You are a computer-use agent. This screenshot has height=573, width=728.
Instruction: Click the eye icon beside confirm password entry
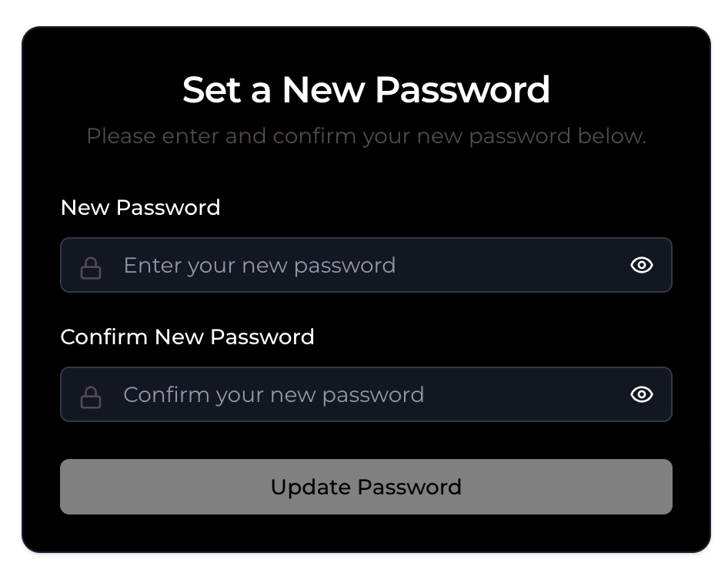642,394
